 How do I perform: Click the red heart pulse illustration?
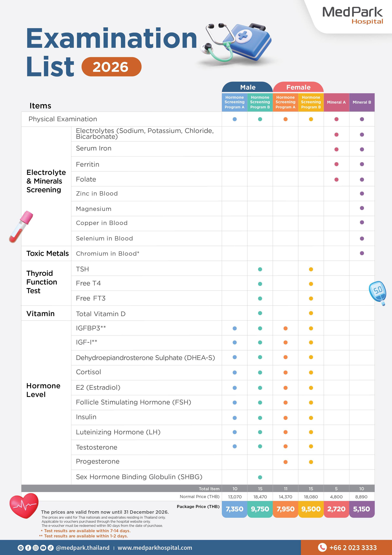point(24,506)
